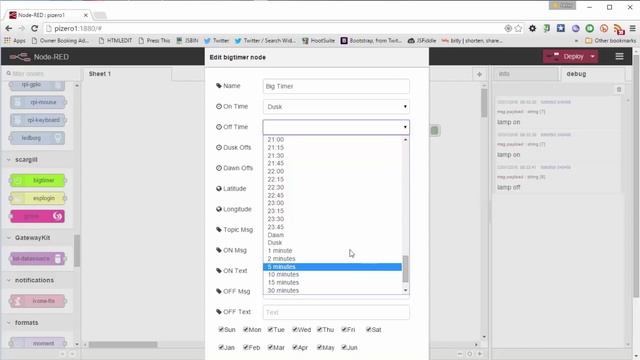Open the Twitter bookmark link

(x=216, y=41)
